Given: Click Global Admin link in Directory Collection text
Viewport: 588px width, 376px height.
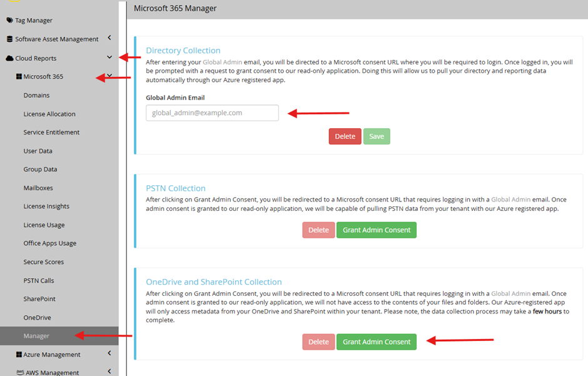Looking at the screenshot, I should point(222,62).
